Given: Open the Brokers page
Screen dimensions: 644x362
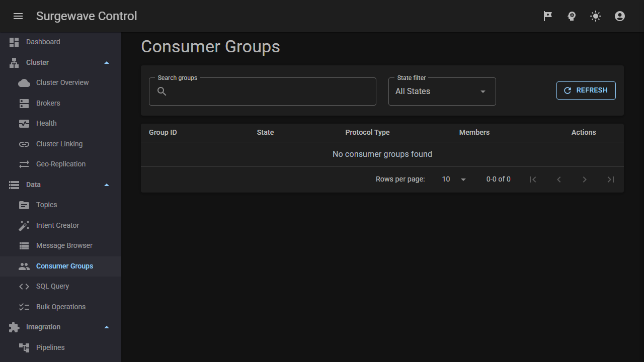Looking at the screenshot, I should tap(60, 104).
